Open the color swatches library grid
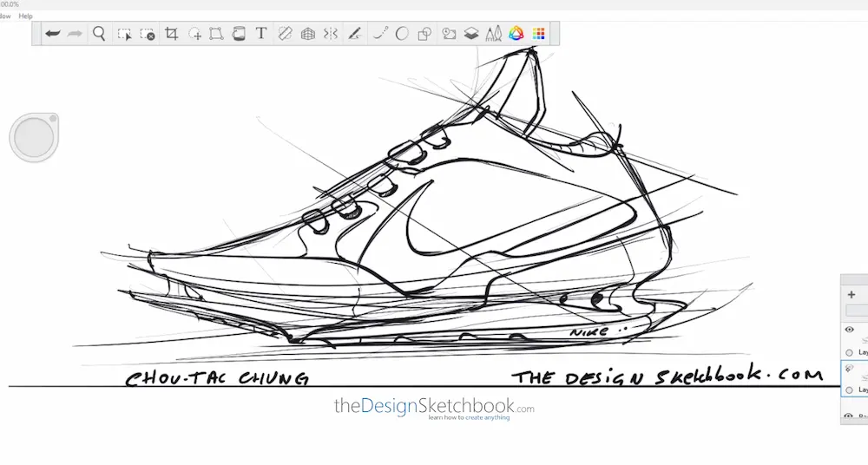 coord(539,34)
